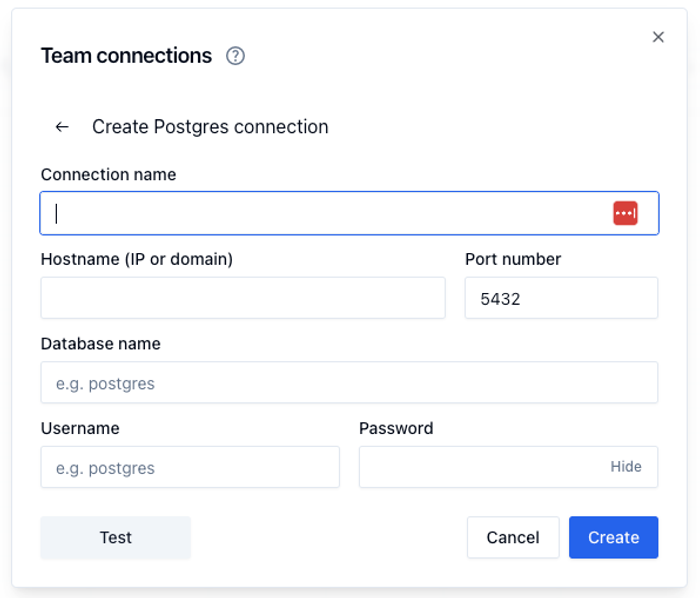
Task: Focus the Connection name input field
Action: 320,213
